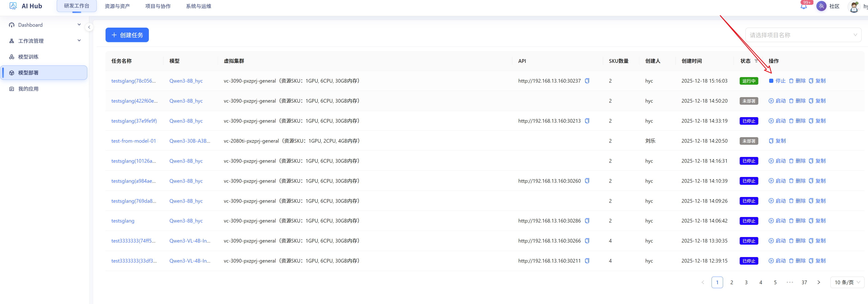This screenshot has width=868, height=304.
Task: Stop the running testsglang(78c056...) task
Action: [777, 81]
